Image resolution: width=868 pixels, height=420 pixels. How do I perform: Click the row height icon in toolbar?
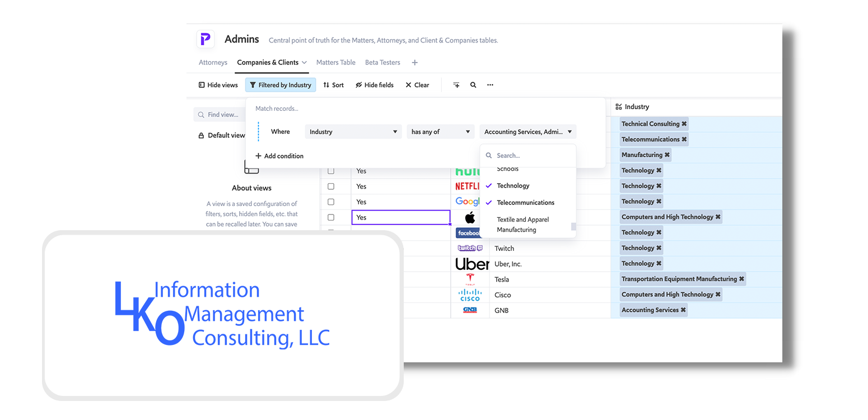click(456, 85)
